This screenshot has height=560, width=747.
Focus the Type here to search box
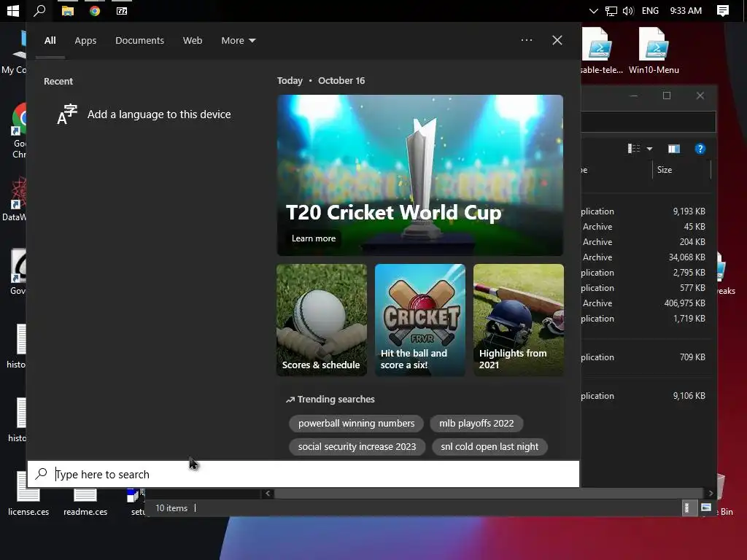point(303,474)
